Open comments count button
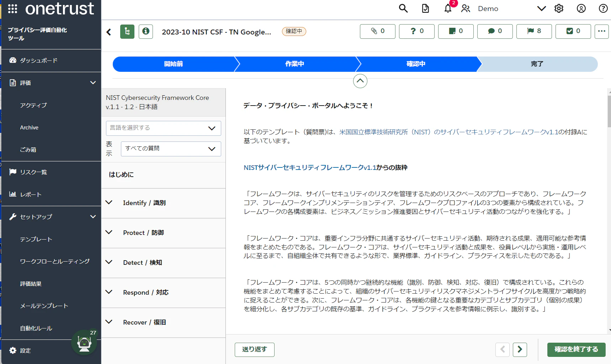This screenshot has width=611, height=364. tap(495, 31)
